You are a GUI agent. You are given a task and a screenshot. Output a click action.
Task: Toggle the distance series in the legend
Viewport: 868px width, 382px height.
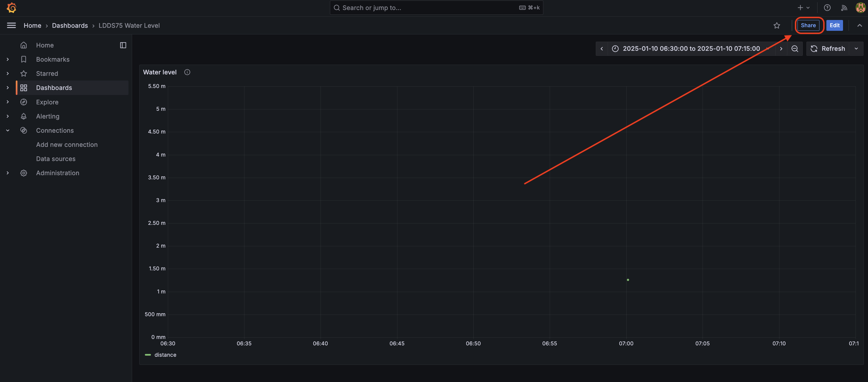pyautogui.click(x=165, y=355)
